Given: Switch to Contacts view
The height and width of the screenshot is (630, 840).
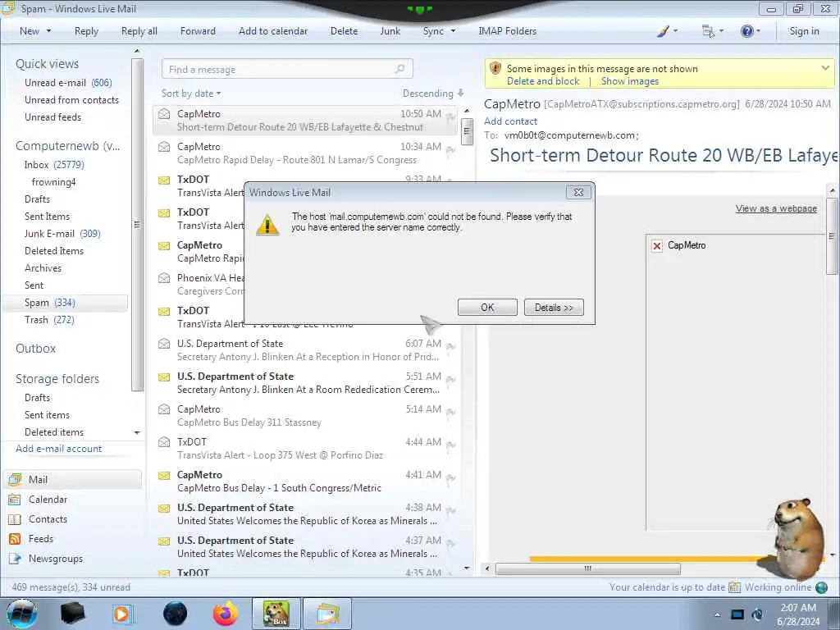Looking at the screenshot, I should [x=48, y=519].
